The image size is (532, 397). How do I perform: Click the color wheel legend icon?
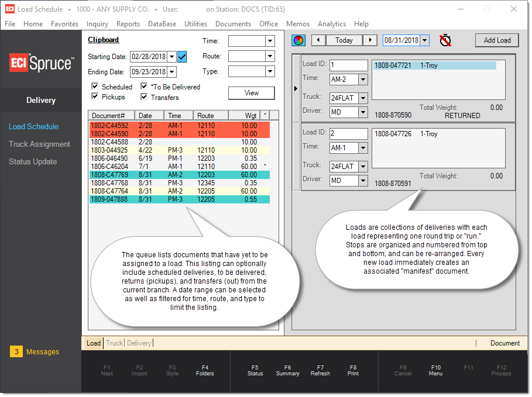299,40
